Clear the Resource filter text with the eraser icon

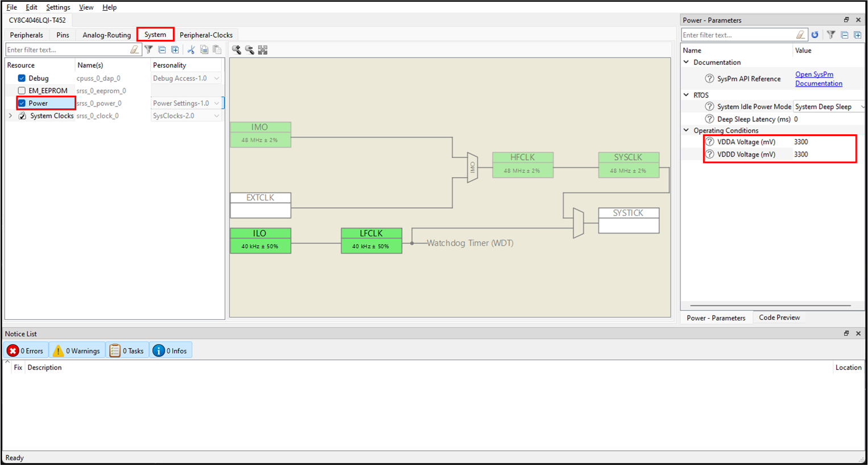click(x=134, y=50)
